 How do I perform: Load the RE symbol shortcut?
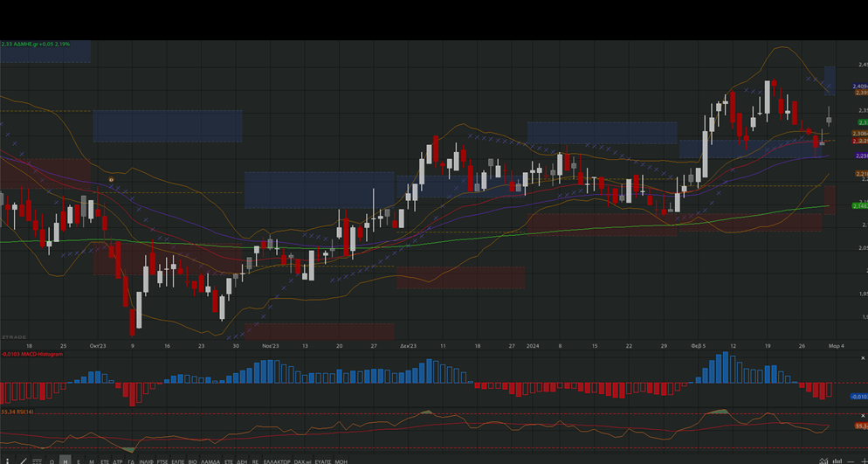pos(255,461)
